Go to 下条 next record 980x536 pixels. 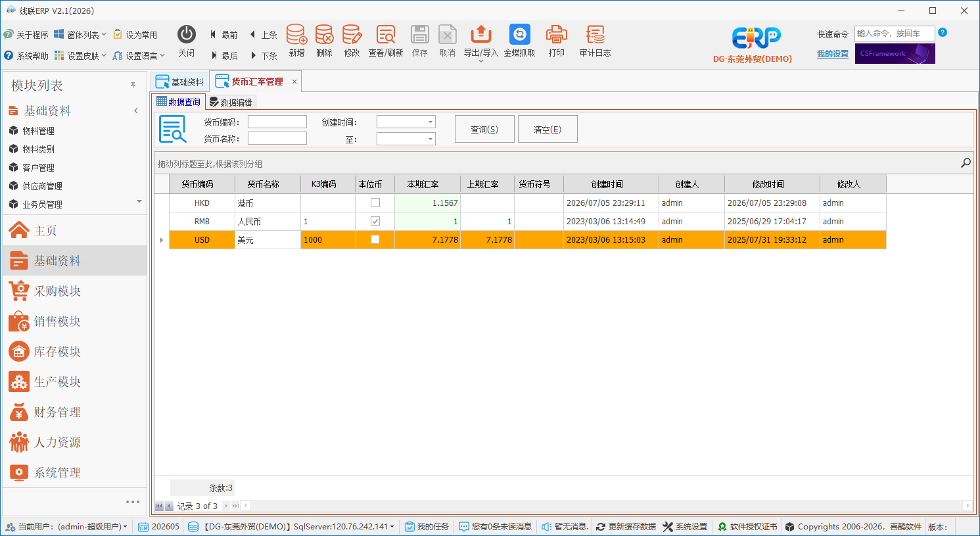[x=264, y=56]
